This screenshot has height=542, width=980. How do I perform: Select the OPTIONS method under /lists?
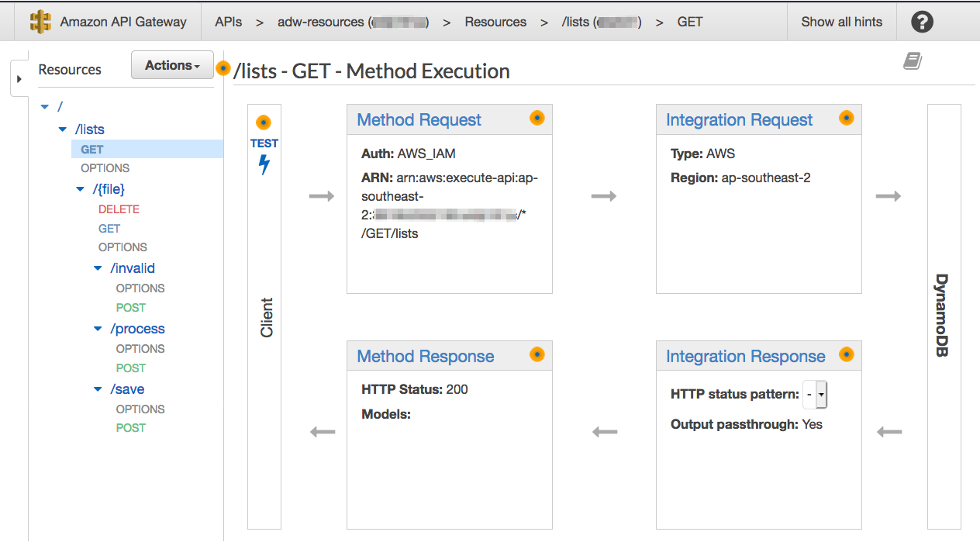click(105, 168)
